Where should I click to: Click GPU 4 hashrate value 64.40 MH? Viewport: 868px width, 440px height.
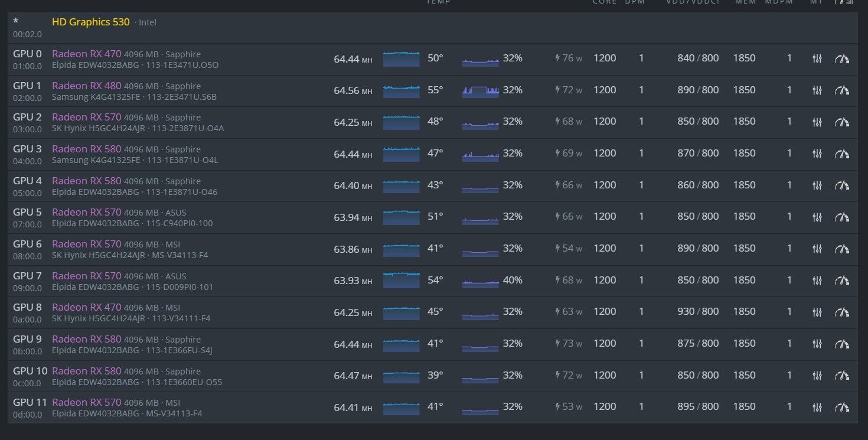(353, 185)
